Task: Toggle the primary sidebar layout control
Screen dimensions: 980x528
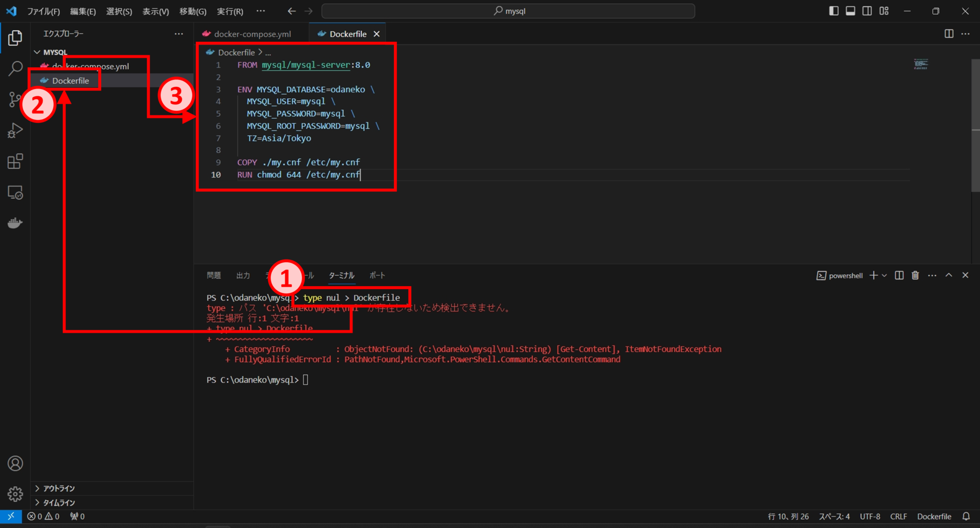Action: point(834,11)
